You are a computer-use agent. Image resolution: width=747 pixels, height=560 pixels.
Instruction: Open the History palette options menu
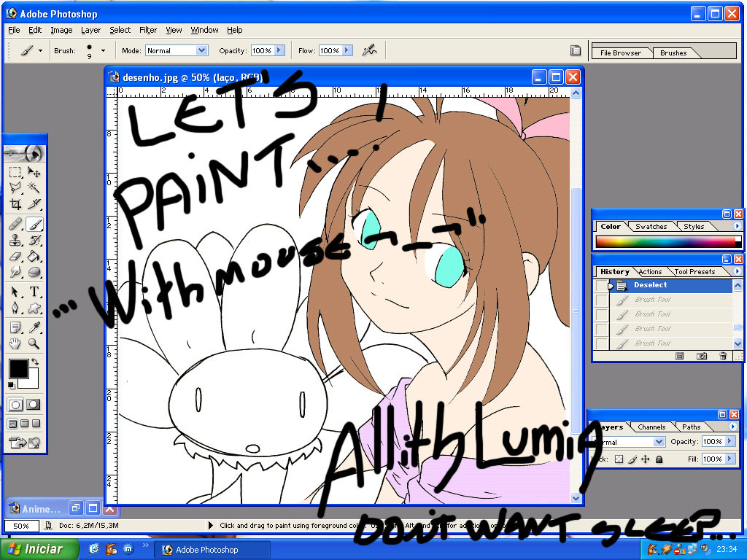coord(737,271)
